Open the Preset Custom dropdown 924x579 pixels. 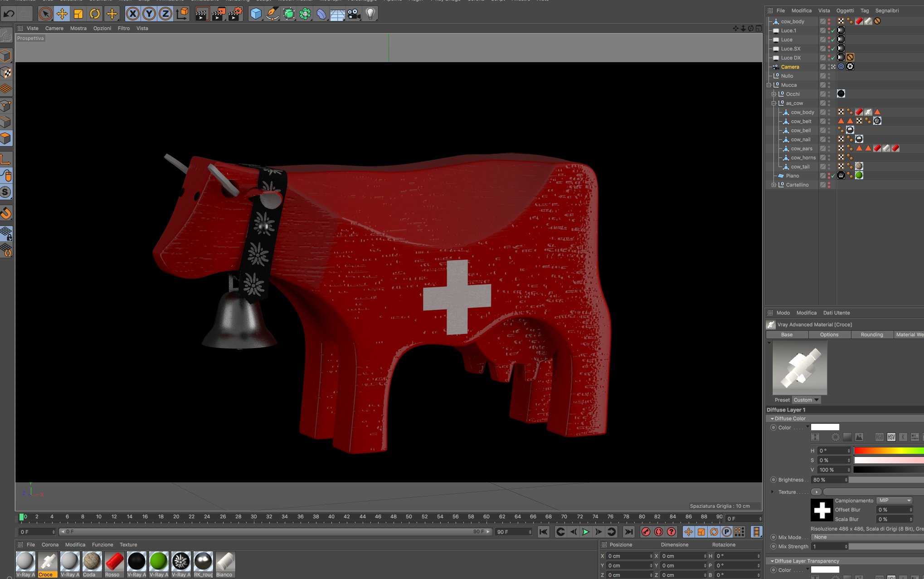coord(806,400)
